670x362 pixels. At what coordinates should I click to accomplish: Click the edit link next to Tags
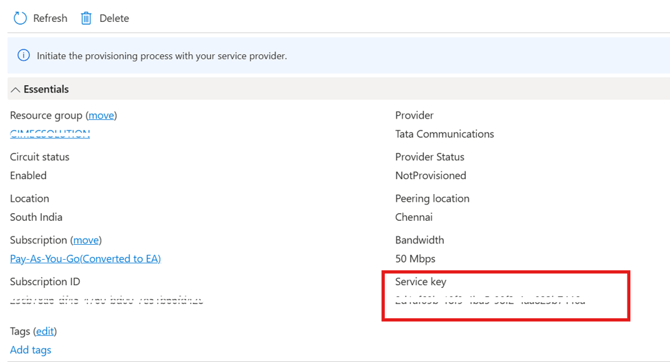coord(45,331)
